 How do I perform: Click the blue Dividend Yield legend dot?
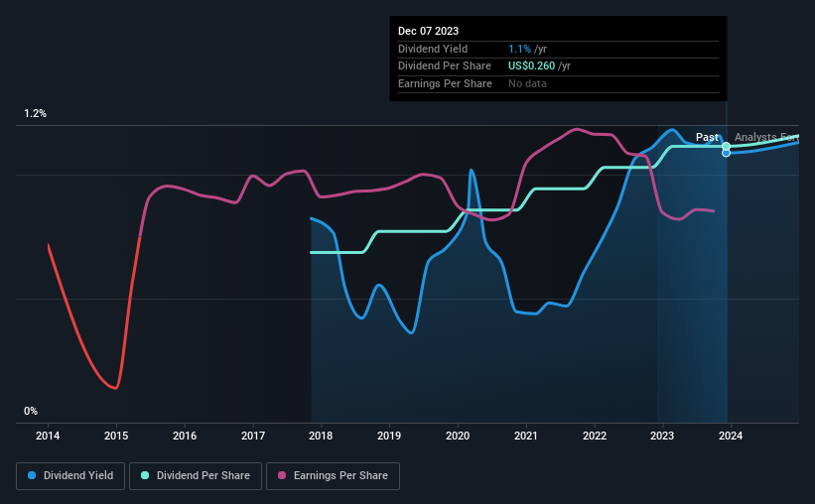32,475
